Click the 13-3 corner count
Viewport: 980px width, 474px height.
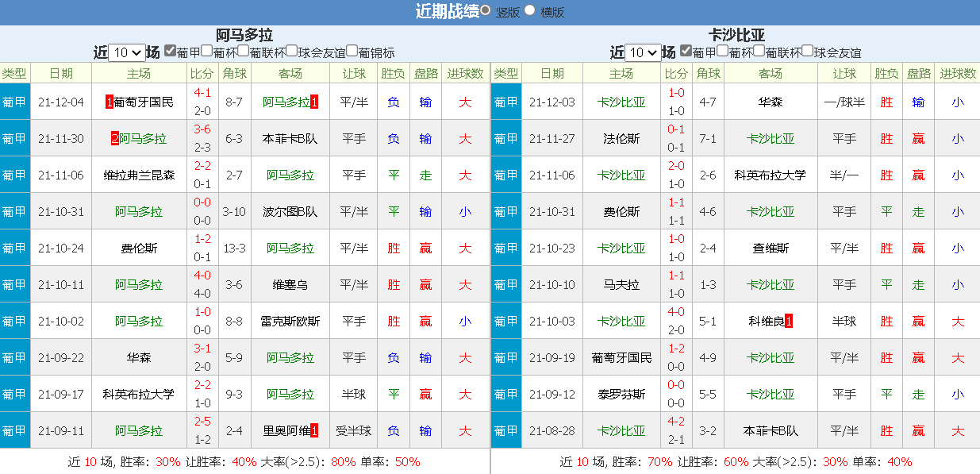[234, 249]
